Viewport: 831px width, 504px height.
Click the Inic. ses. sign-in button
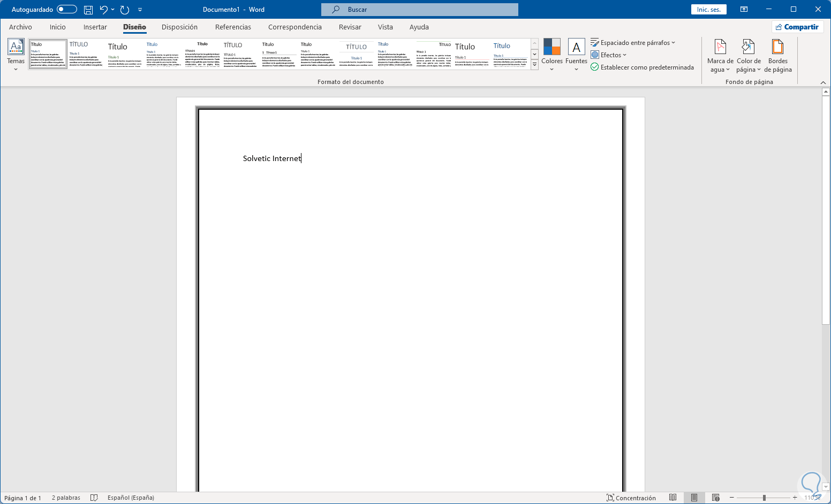coord(709,10)
